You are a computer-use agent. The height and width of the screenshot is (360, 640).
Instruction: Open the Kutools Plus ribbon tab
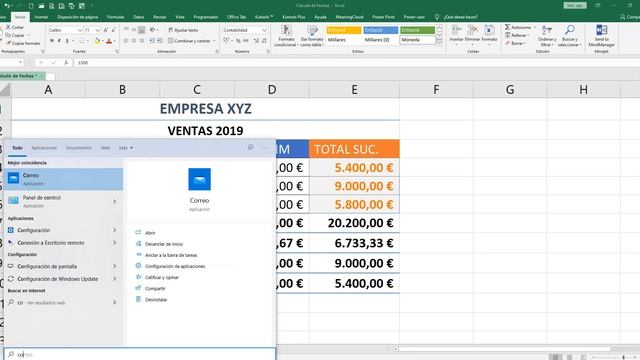click(x=294, y=17)
